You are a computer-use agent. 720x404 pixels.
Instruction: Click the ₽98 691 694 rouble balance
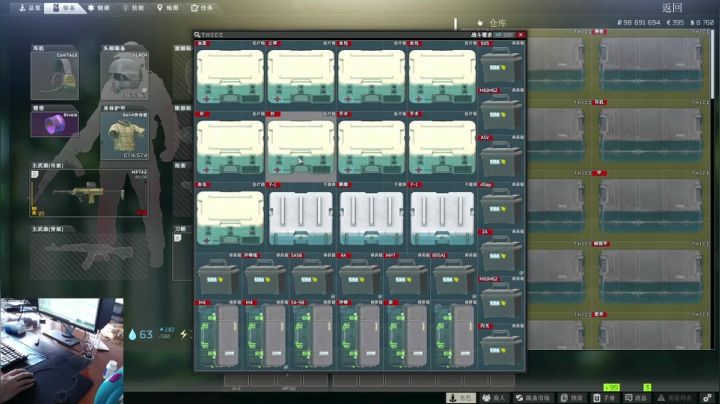click(639, 22)
